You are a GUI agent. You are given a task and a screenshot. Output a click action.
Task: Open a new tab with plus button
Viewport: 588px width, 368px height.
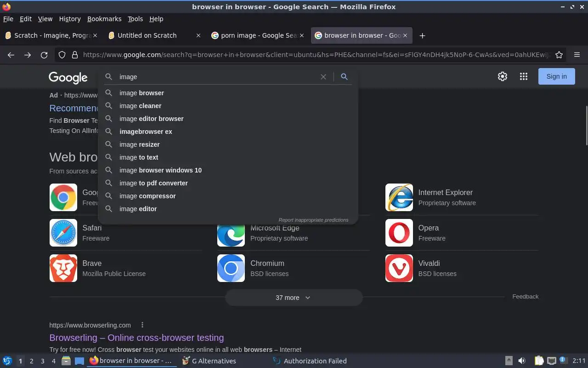[423, 35]
